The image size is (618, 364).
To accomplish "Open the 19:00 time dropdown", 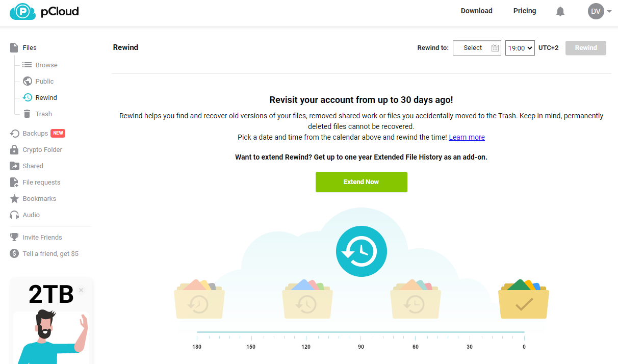I will (520, 48).
